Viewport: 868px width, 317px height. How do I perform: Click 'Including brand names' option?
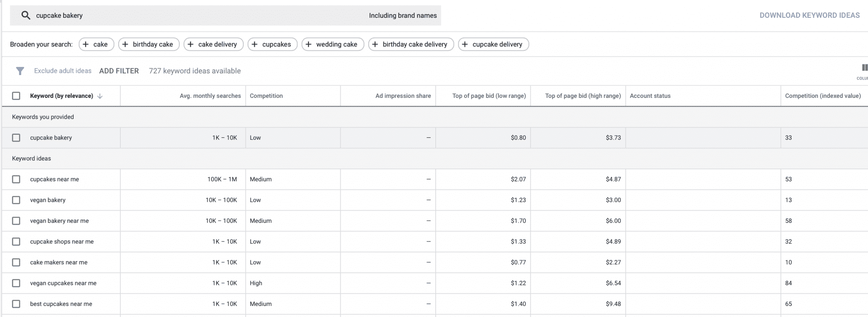(x=403, y=16)
